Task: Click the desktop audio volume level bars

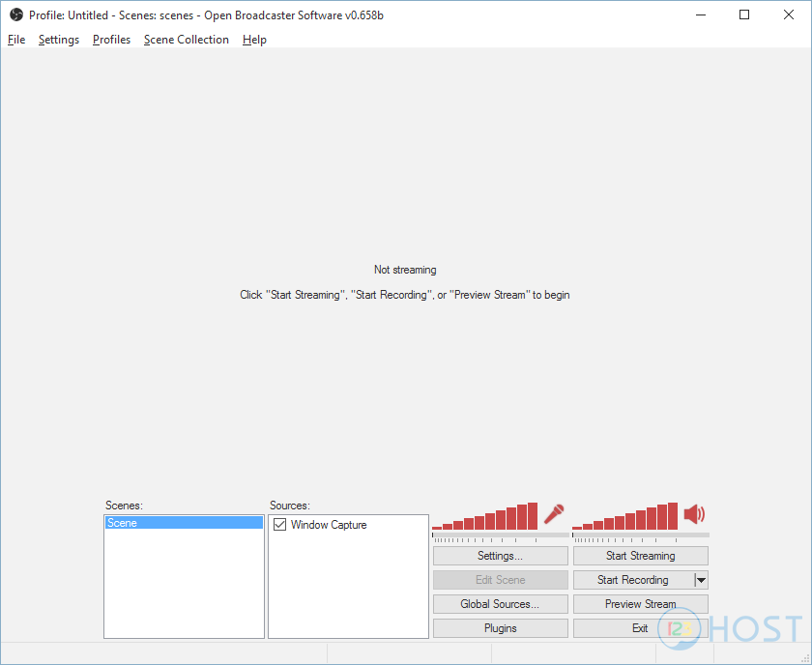Action: click(x=624, y=516)
